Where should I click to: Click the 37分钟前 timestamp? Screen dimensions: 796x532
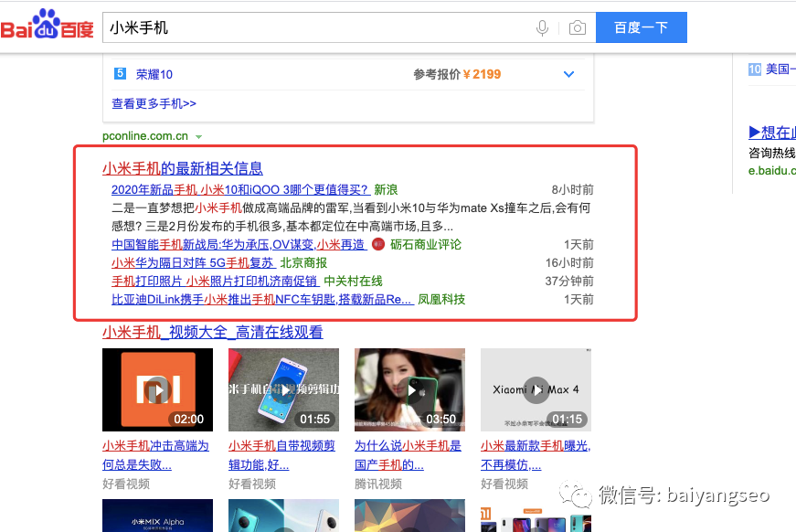click(x=569, y=282)
